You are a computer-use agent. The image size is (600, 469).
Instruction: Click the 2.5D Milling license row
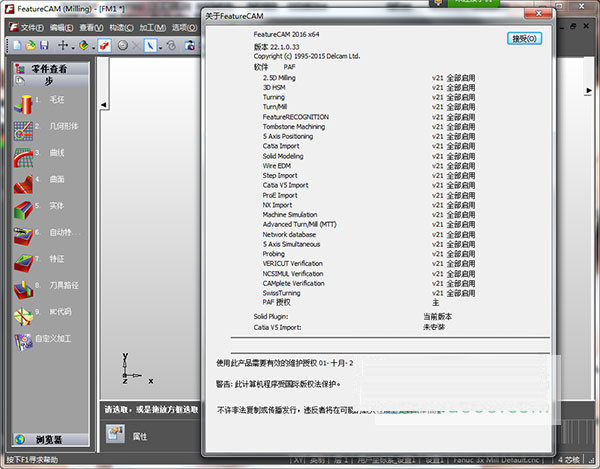click(369, 78)
